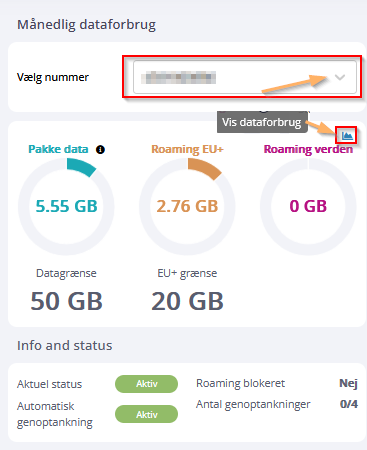Click the Månedlig dataforbrug section title
This screenshot has height=450, width=367.
coord(86,25)
